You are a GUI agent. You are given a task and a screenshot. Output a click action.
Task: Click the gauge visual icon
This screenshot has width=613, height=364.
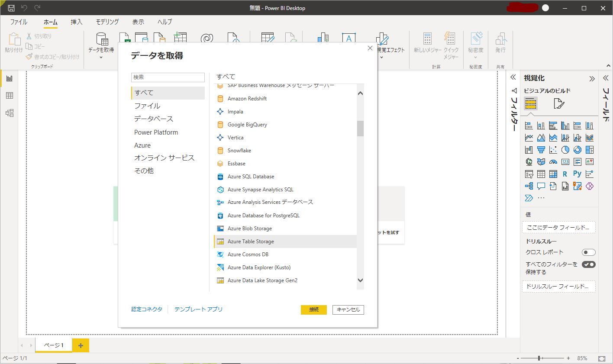point(553,162)
